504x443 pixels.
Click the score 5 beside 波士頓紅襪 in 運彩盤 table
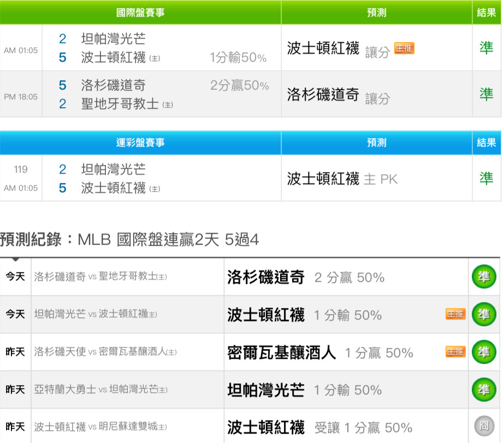[63, 188]
